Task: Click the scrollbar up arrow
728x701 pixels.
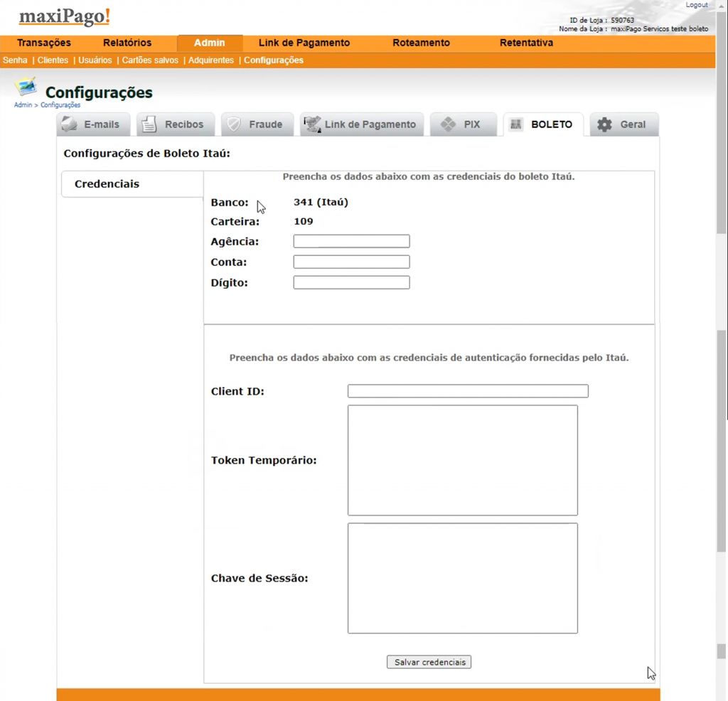Action: click(x=721, y=5)
